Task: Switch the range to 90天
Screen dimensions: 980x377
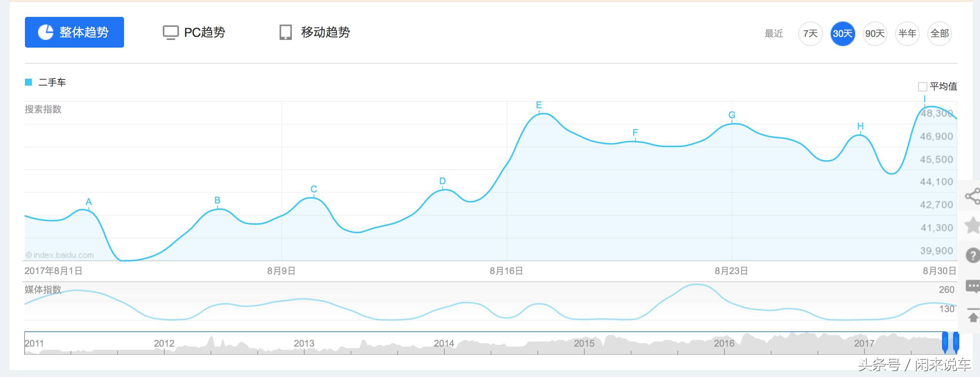Action: 875,34
